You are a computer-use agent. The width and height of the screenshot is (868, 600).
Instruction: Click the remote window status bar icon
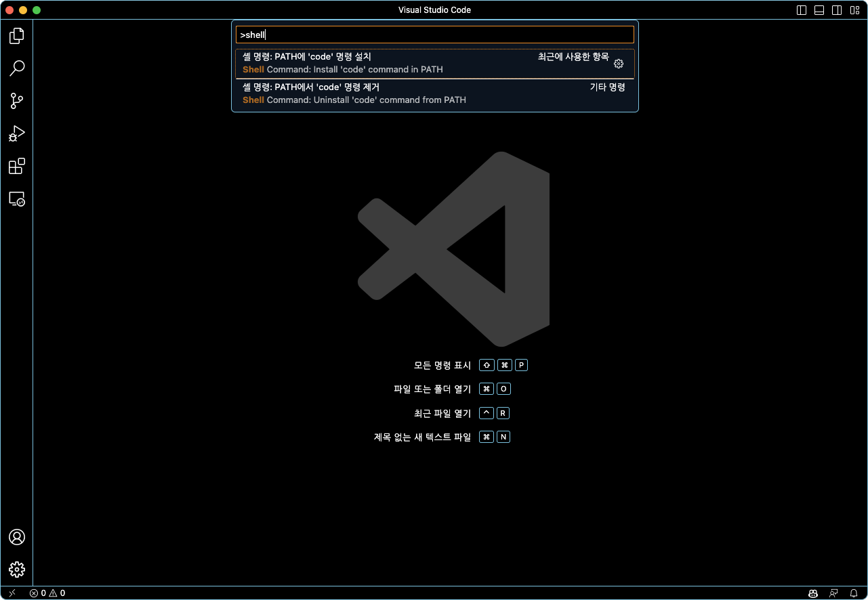(12, 593)
